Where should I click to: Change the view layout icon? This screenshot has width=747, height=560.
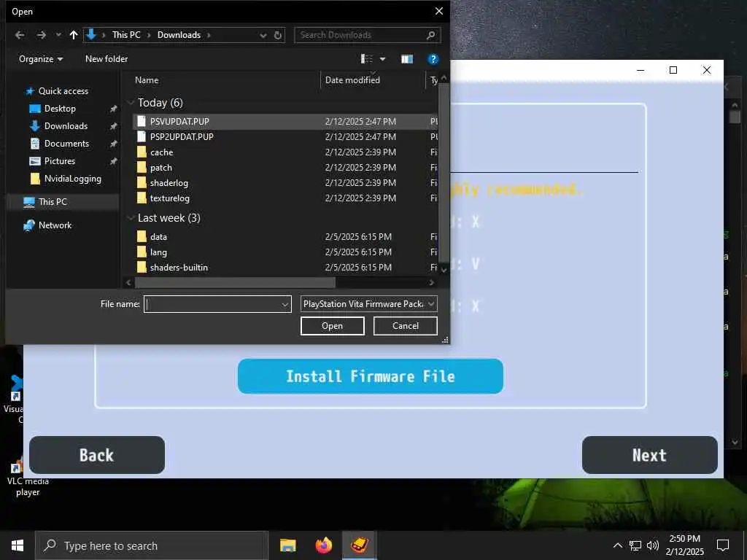[366, 59]
